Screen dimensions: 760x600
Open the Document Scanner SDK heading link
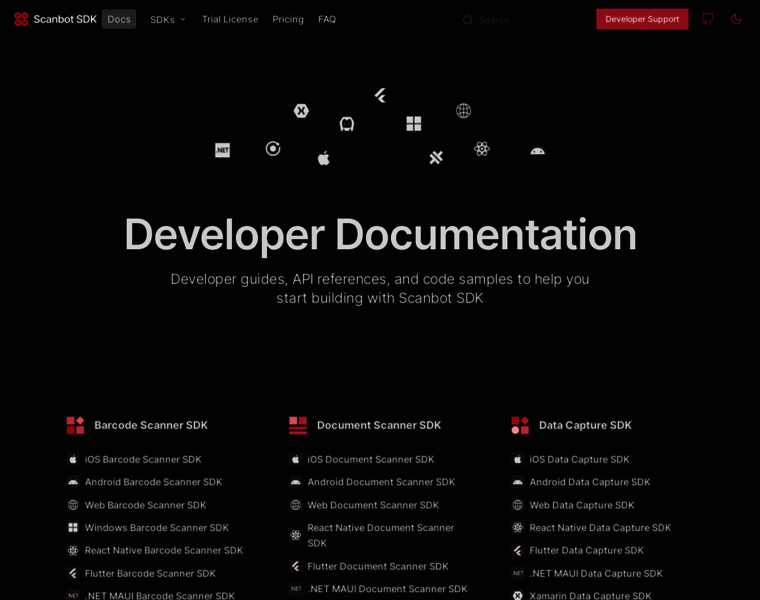[x=379, y=425]
